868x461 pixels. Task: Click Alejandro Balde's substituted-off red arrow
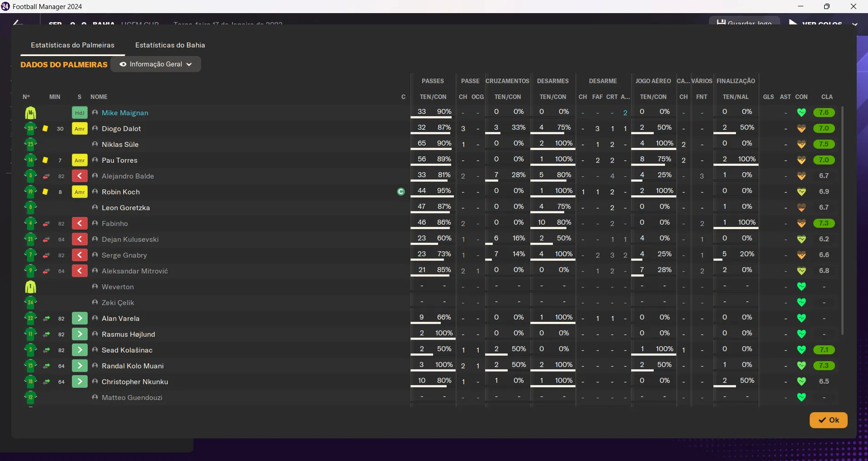tap(80, 176)
